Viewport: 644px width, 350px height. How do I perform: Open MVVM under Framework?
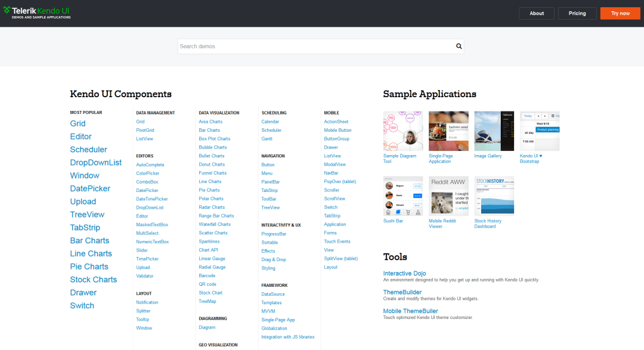[268, 311]
